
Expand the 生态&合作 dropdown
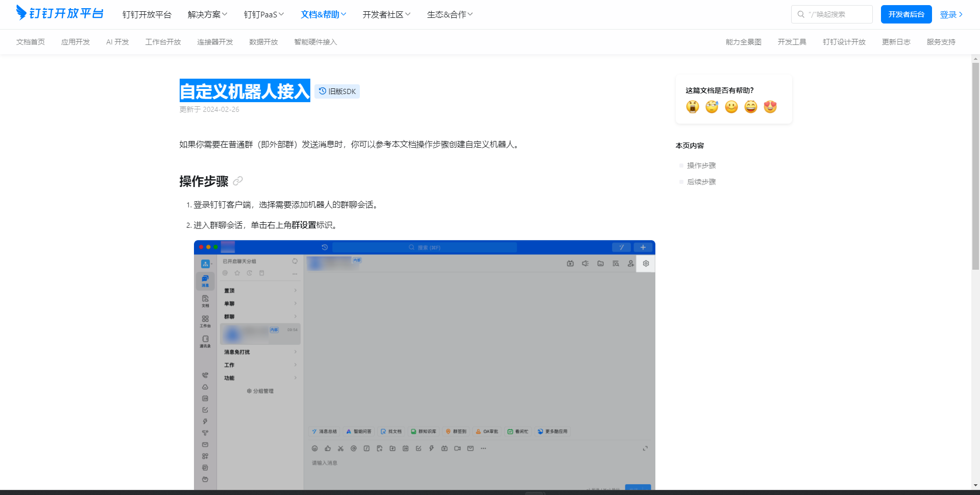[450, 14]
